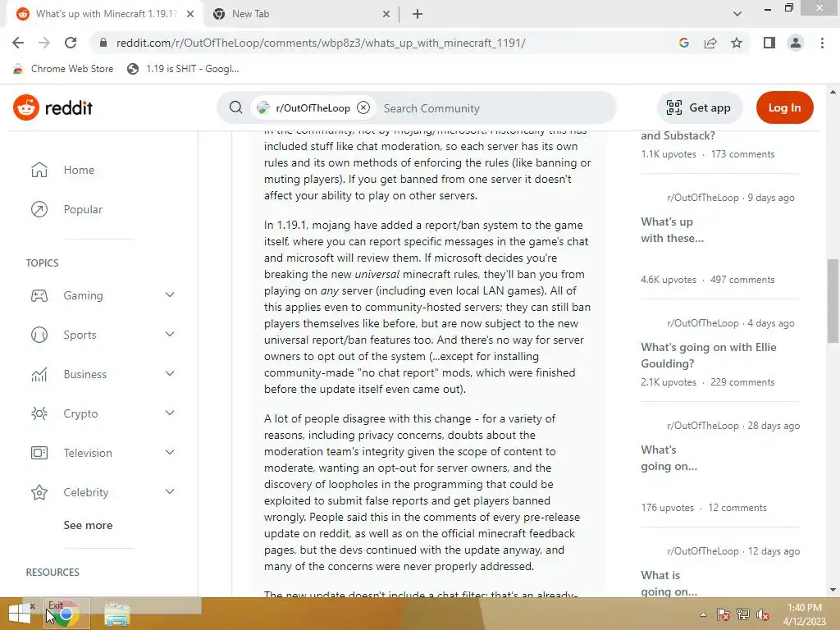Share this page via the share icon
840x630 pixels.
(x=710, y=43)
